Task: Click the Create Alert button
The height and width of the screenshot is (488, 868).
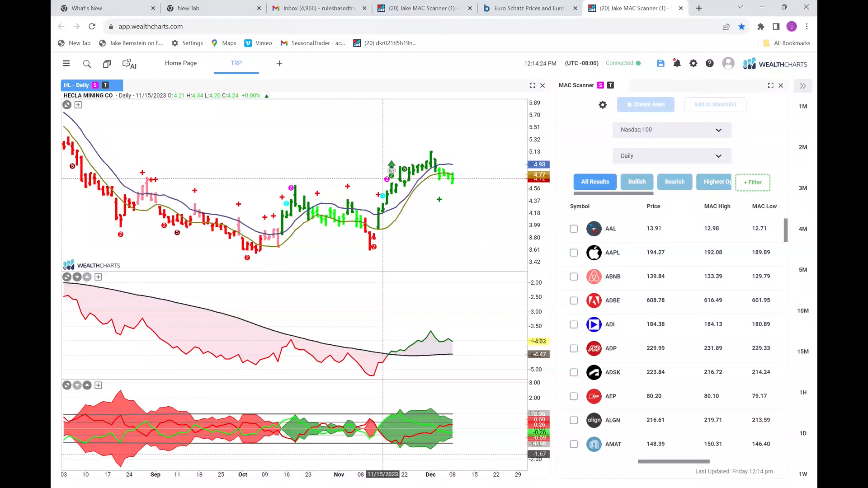Action: coord(646,104)
